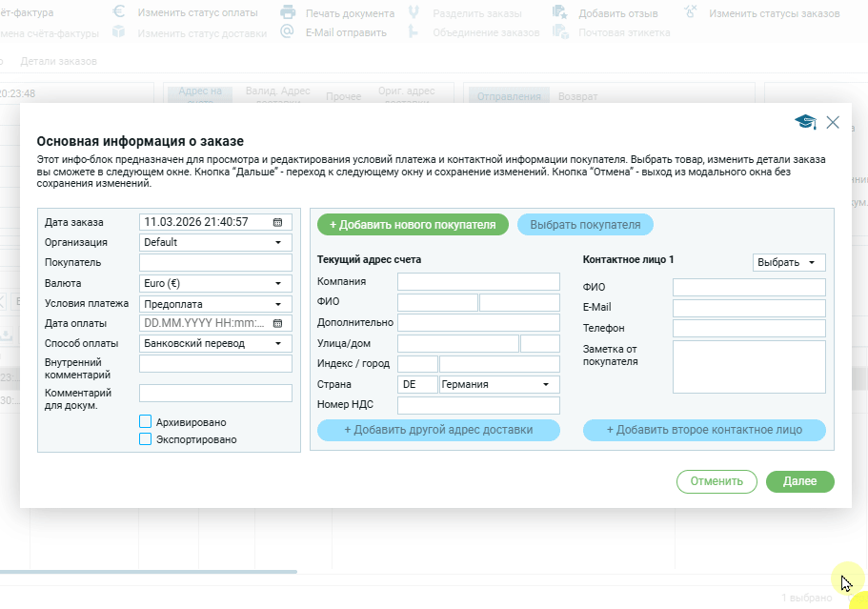The width and height of the screenshot is (868, 609).
Task: Click the horizontal scrollbar at the bottom
Action: coord(148,572)
